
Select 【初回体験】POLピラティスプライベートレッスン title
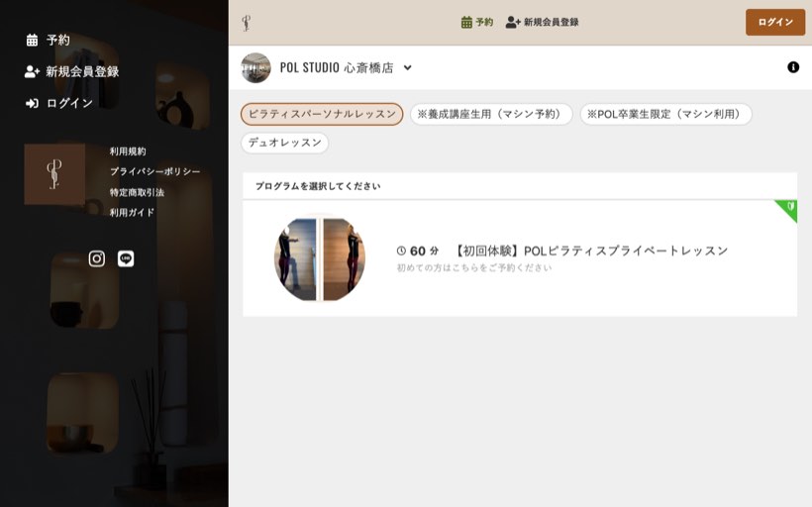[591, 251]
